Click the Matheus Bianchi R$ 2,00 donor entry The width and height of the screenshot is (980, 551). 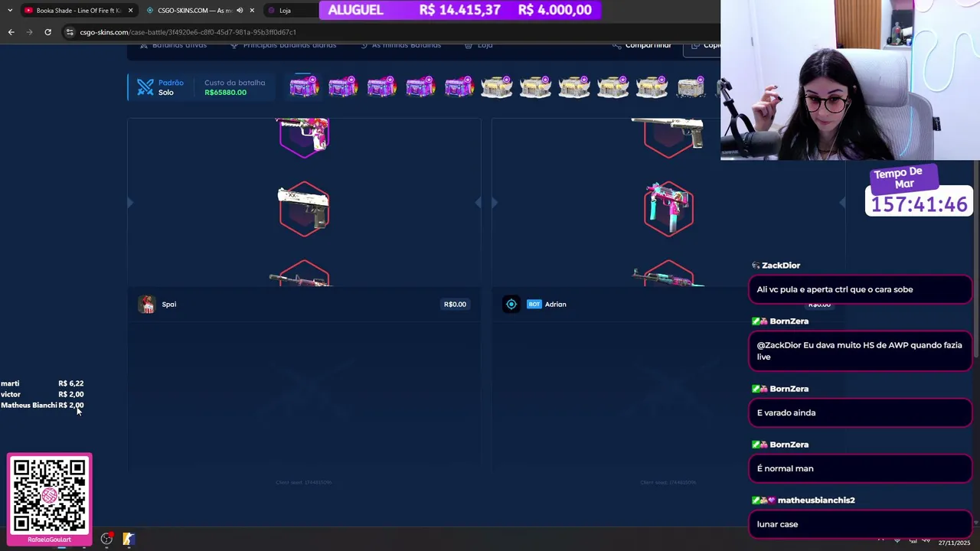click(x=42, y=405)
